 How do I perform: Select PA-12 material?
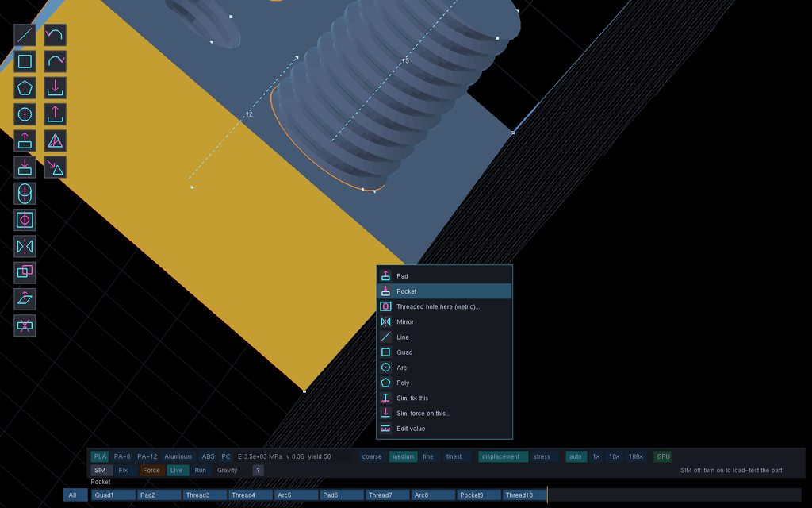pos(147,456)
